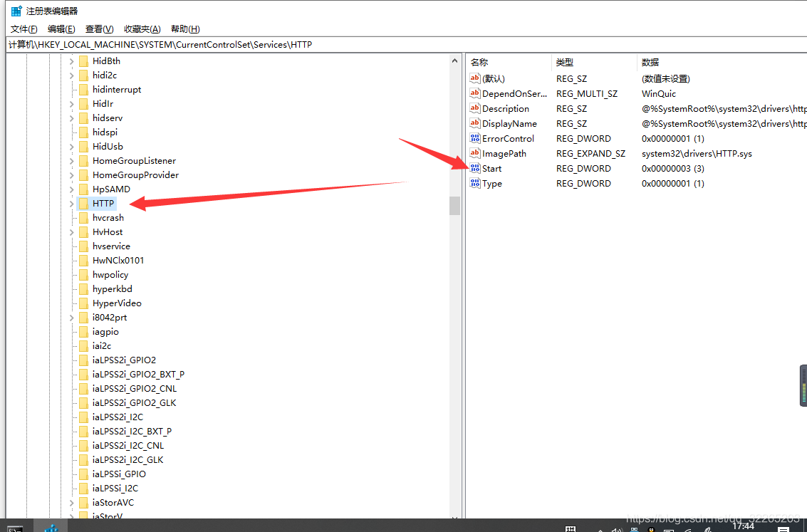
Task: Select the DisplayName value icon
Action: pyautogui.click(x=474, y=123)
